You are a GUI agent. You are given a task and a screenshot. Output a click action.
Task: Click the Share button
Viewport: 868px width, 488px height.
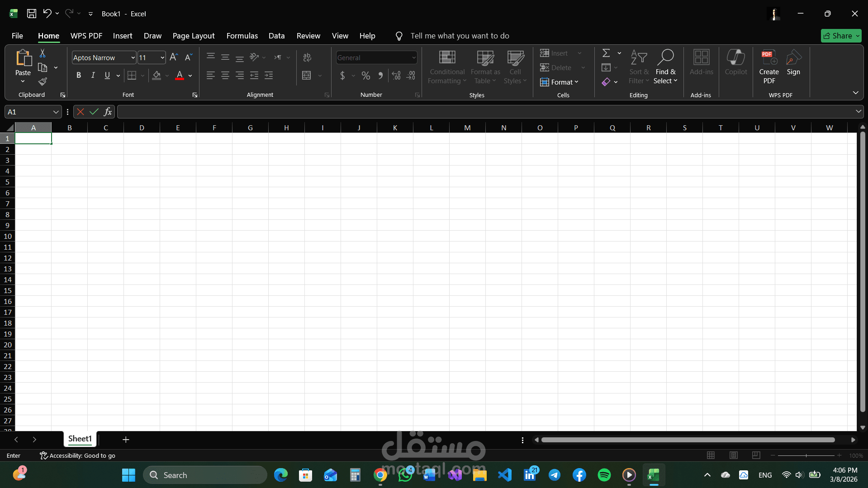pos(840,36)
